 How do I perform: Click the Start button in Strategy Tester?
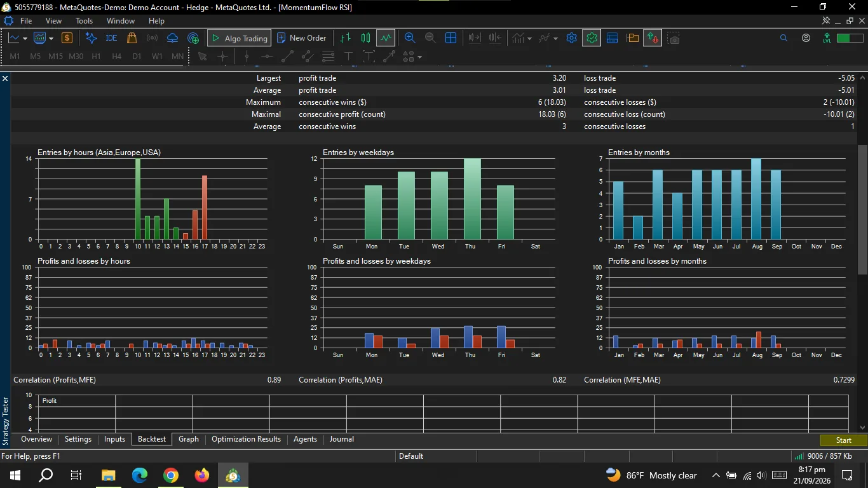point(843,440)
